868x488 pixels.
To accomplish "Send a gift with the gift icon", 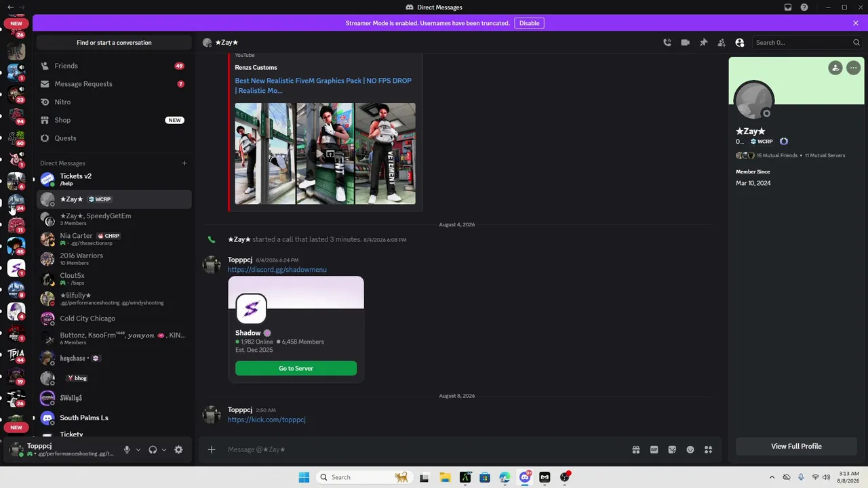I will click(636, 449).
